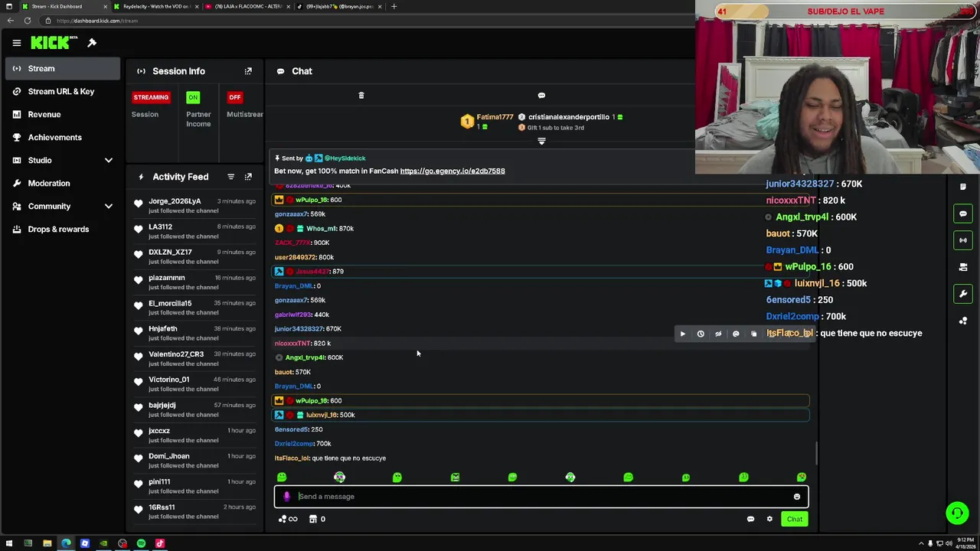Screen dimensions: 980x551
Task: Open Drops & rewards in the sidebar
Action: (x=58, y=230)
